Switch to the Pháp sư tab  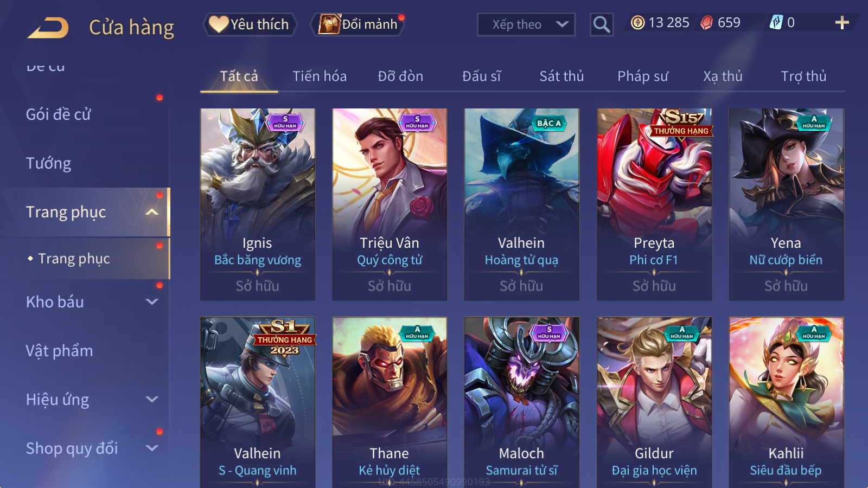[643, 76]
